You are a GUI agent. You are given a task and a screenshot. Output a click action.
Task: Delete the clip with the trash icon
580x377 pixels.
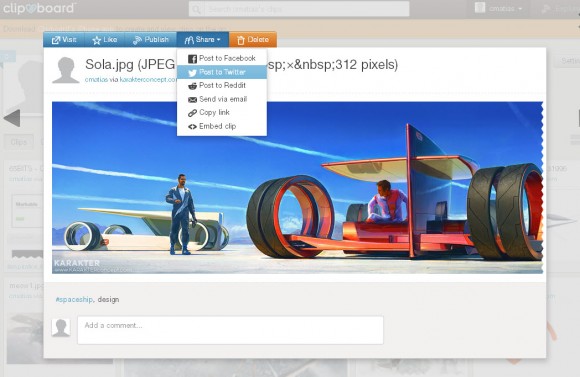[253, 40]
